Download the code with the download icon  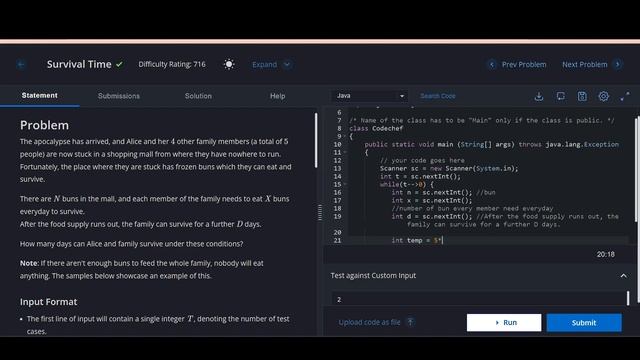pos(539,96)
